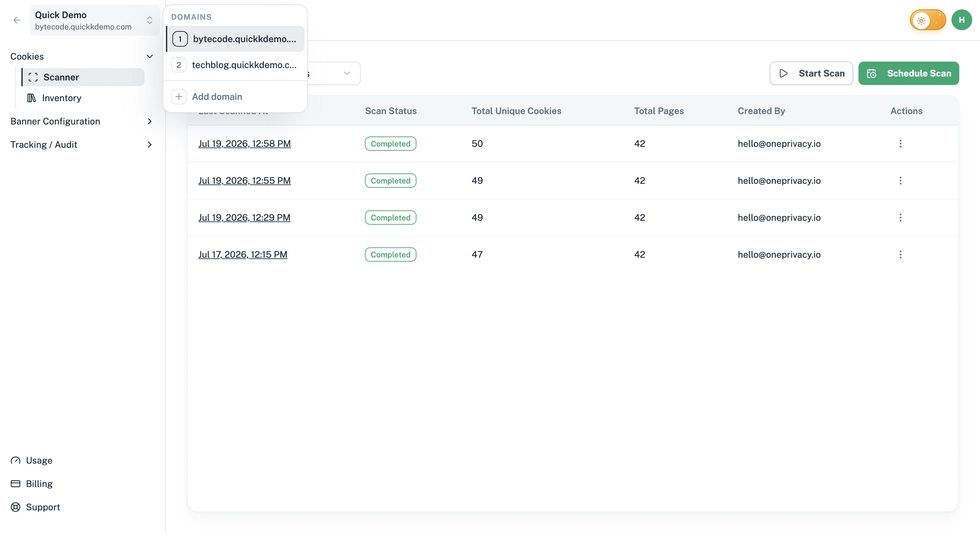Open the filter dropdown behind the domains menu
Image resolution: width=980 pixels, height=533 pixels.
point(334,74)
